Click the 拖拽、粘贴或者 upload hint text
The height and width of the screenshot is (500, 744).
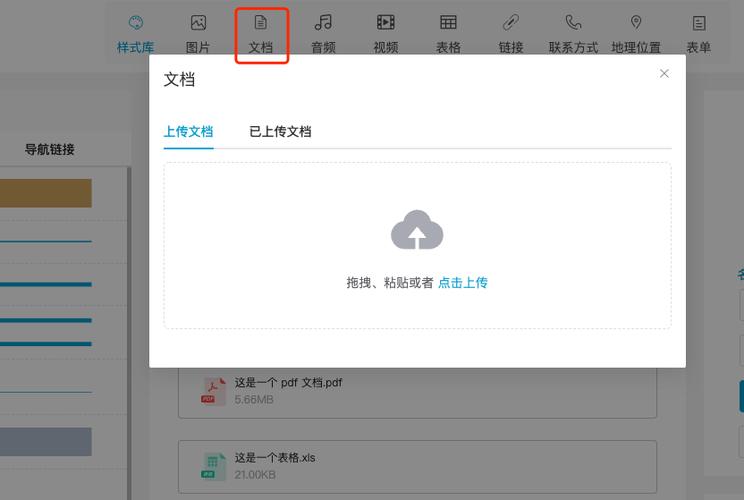pos(390,283)
